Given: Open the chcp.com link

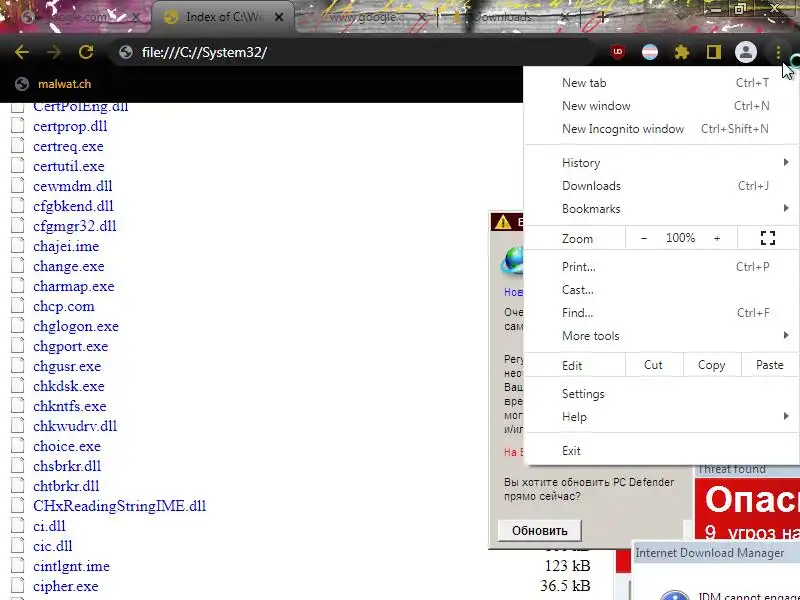Looking at the screenshot, I should coord(63,306).
